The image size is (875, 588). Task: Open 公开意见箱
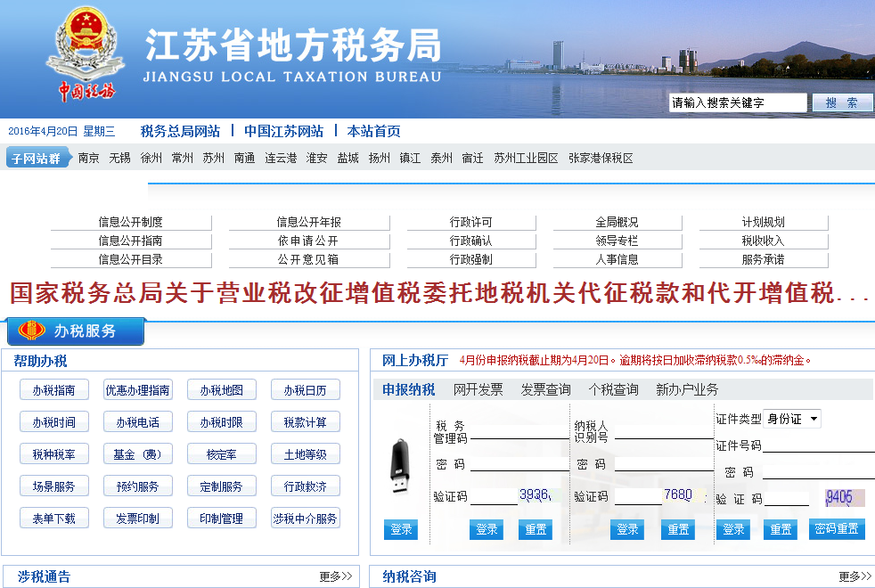(x=308, y=259)
